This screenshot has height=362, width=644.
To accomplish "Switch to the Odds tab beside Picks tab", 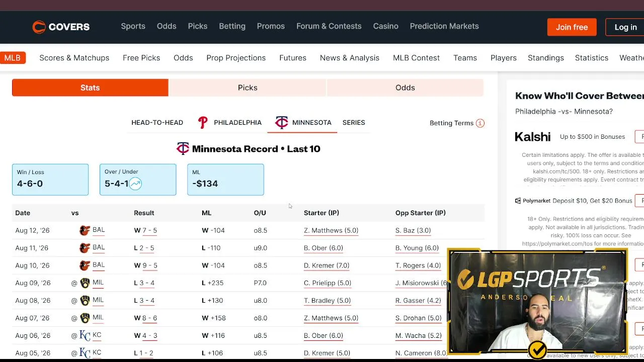I will [405, 87].
